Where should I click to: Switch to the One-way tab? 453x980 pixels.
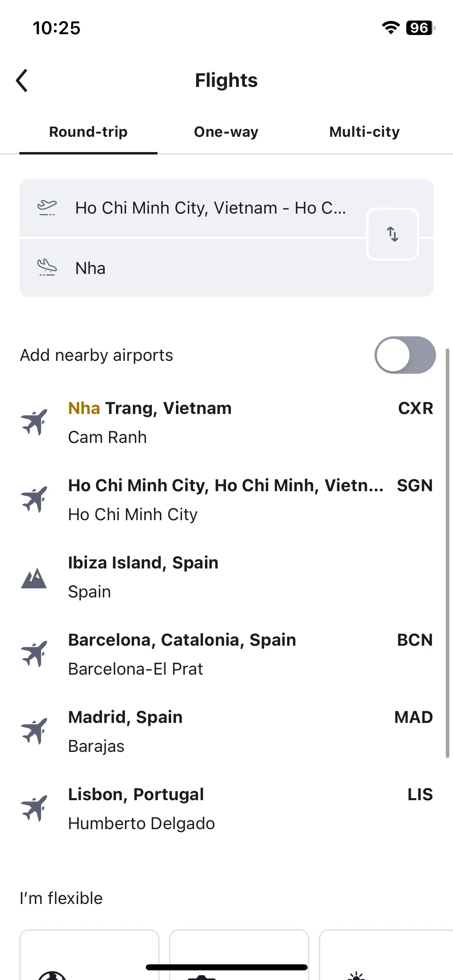[226, 132]
